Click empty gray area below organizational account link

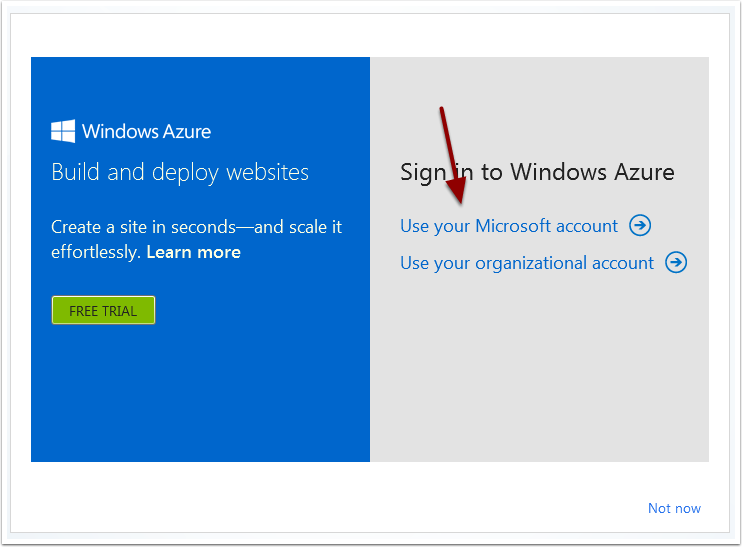point(539,369)
